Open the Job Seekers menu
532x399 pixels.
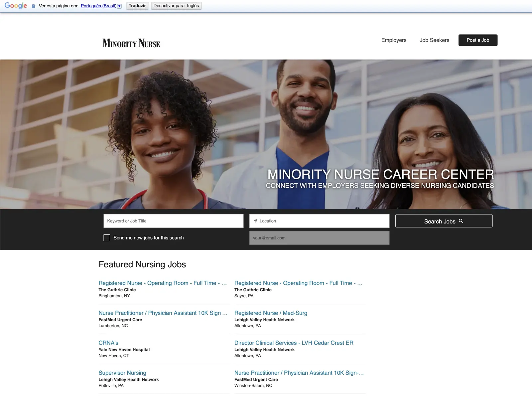(x=434, y=40)
